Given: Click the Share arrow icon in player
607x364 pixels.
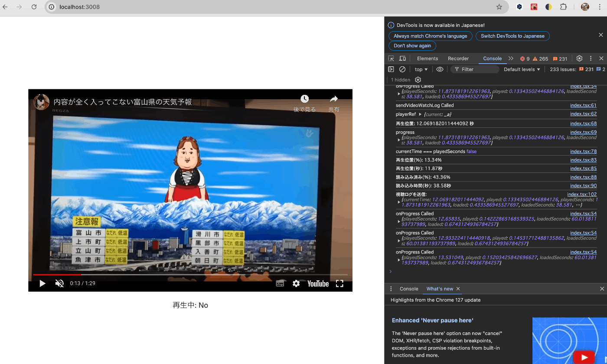Looking at the screenshot, I should [333, 99].
